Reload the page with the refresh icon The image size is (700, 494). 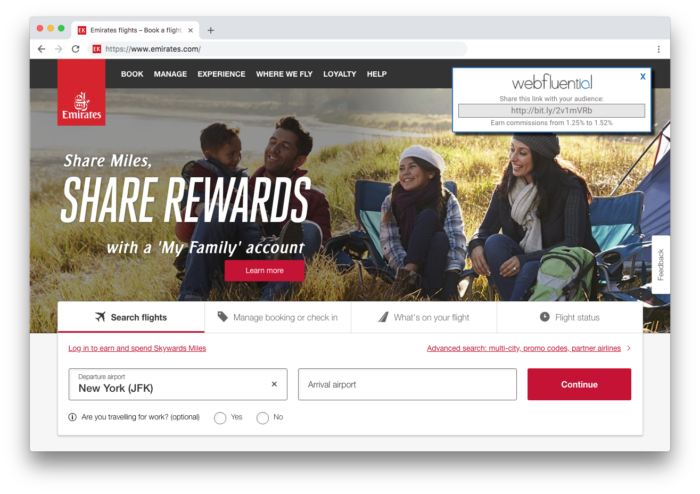coord(75,49)
